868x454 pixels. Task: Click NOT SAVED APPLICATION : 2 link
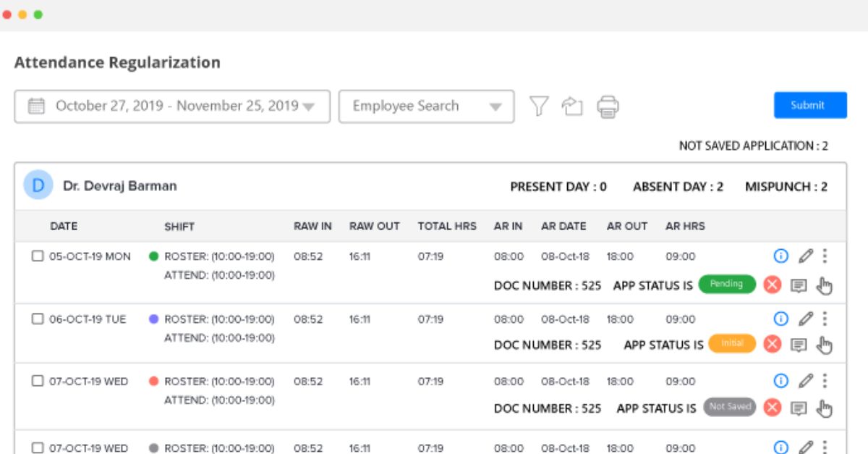click(754, 146)
